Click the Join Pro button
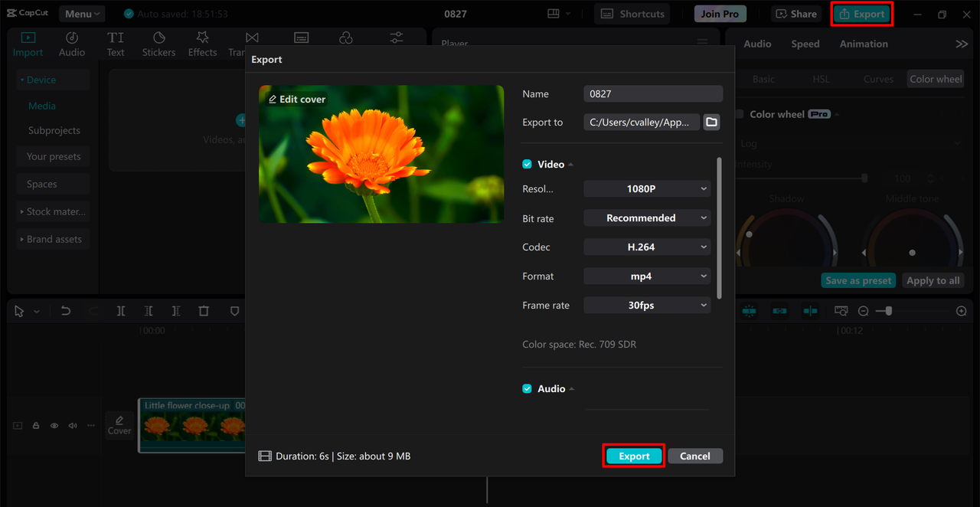 click(720, 14)
